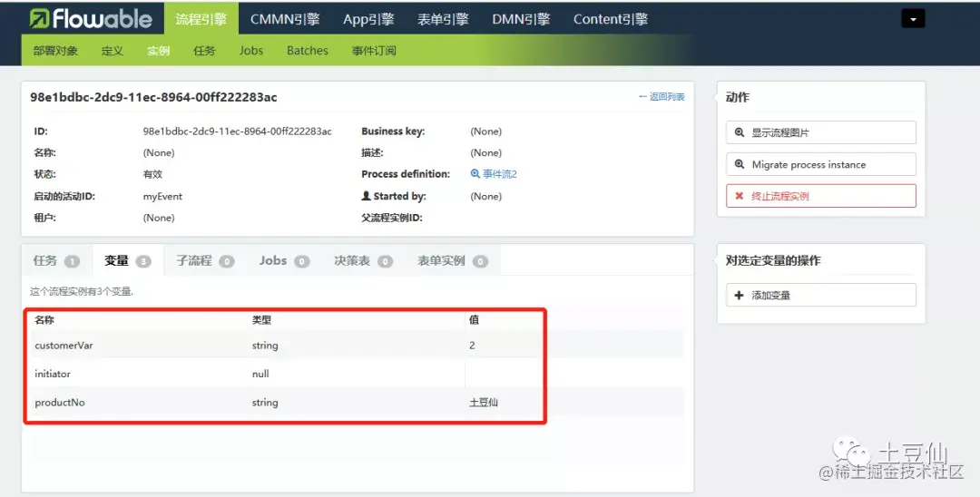The height and width of the screenshot is (497, 980).
Task: Click value 2 of customerVar
Action: click(x=472, y=346)
